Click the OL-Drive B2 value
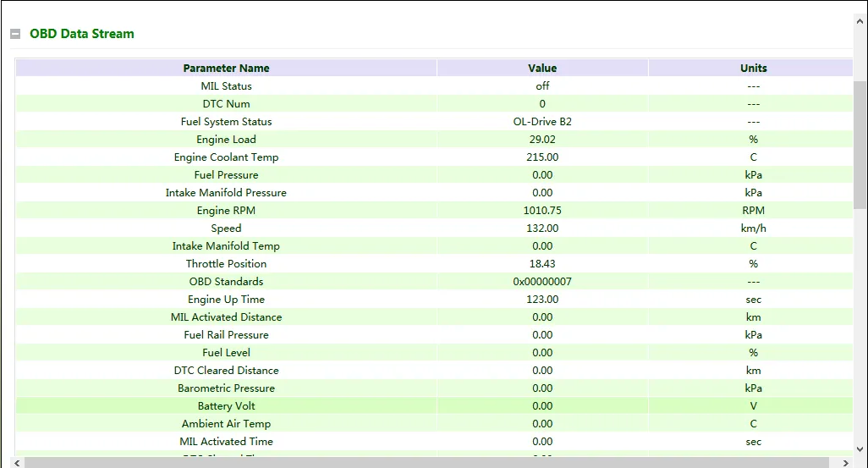Image resolution: width=868 pixels, height=468 pixels. [x=542, y=122]
